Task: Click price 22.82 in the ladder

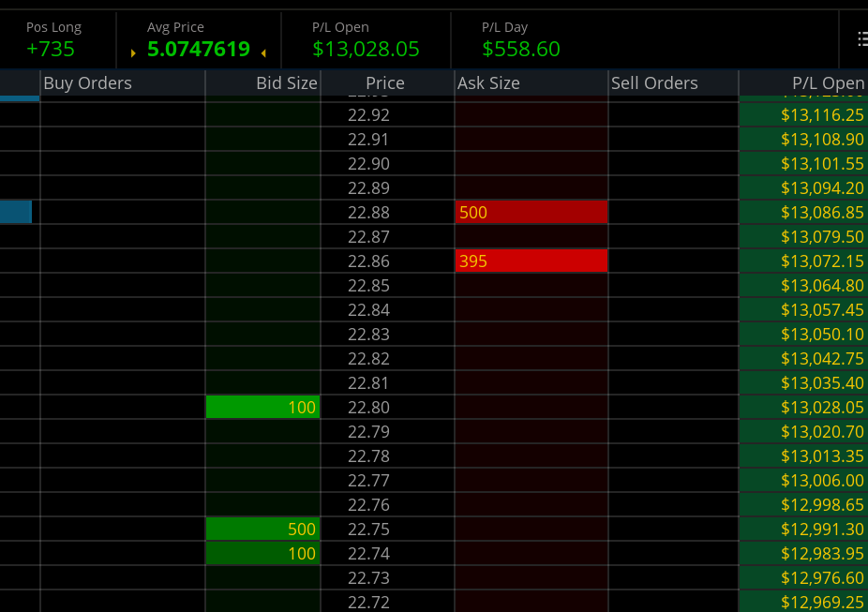Action: click(368, 359)
